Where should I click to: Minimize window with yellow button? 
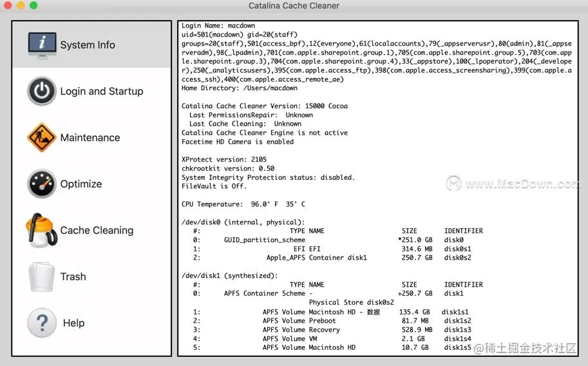(x=21, y=5)
